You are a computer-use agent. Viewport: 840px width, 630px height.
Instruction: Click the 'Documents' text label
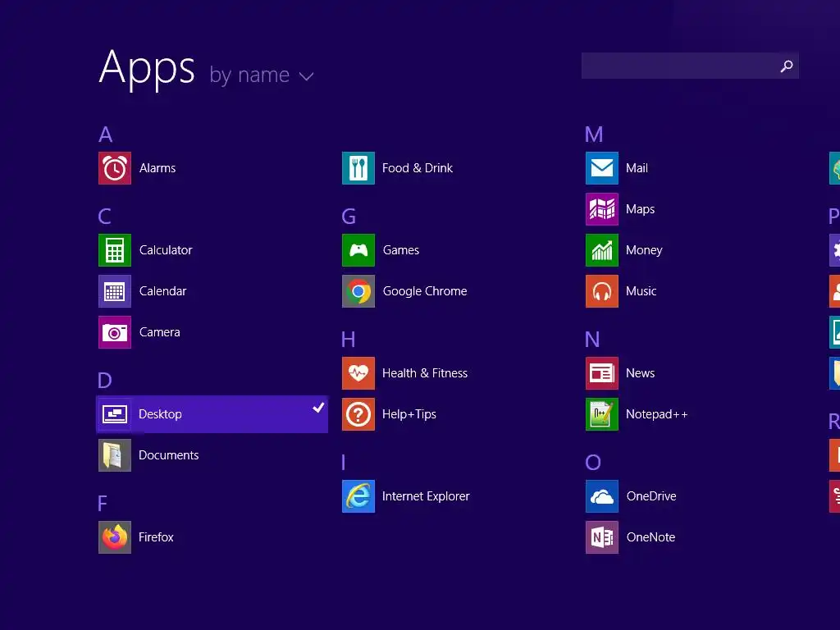[x=169, y=455]
